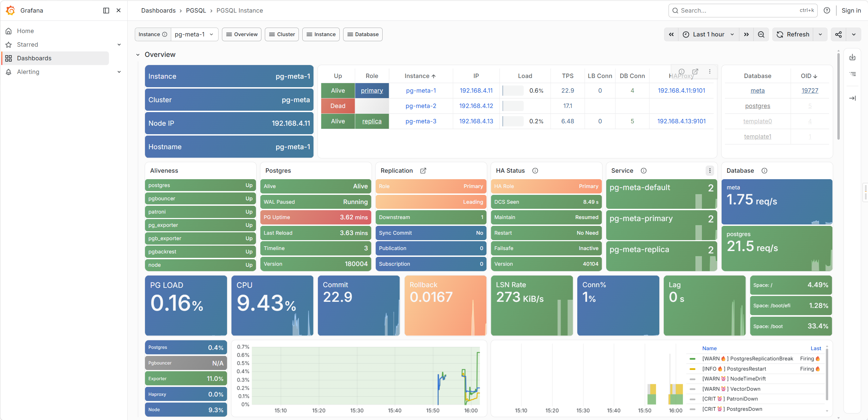Screen dimensions: 868x420
Task: Close the sidebar menu with the X icon
Action: [x=118, y=11]
